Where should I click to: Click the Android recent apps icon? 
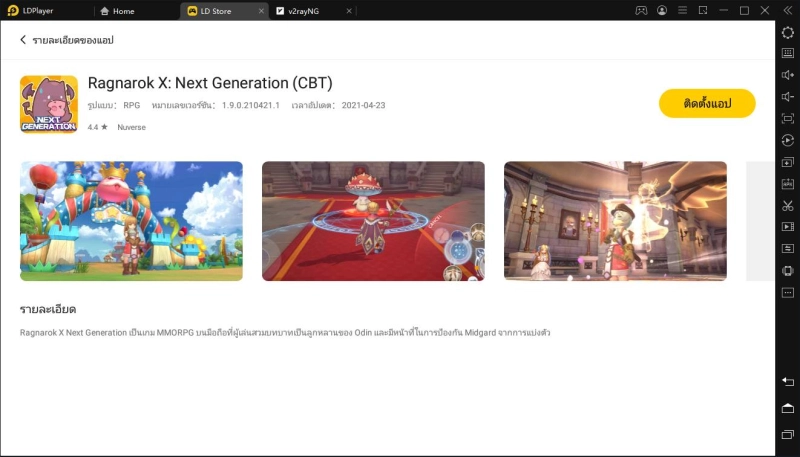[788, 435]
